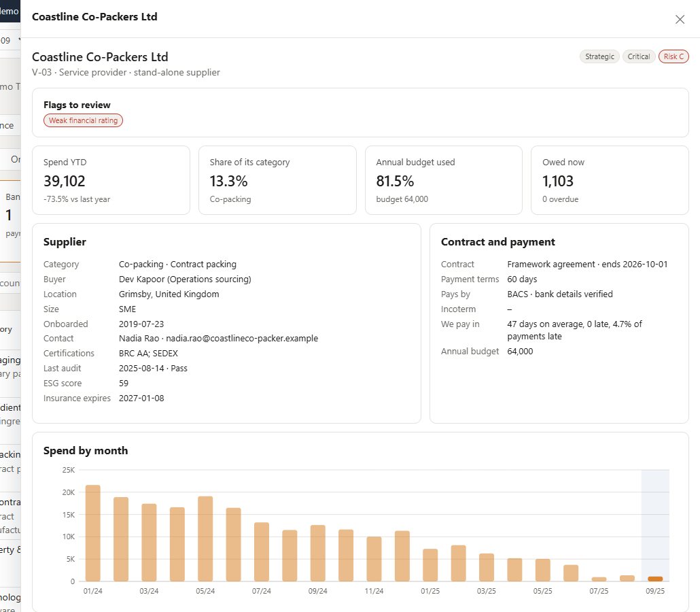The image size is (700, 612).
Task: Click the Flags to review heading
Action: [77, 105]
